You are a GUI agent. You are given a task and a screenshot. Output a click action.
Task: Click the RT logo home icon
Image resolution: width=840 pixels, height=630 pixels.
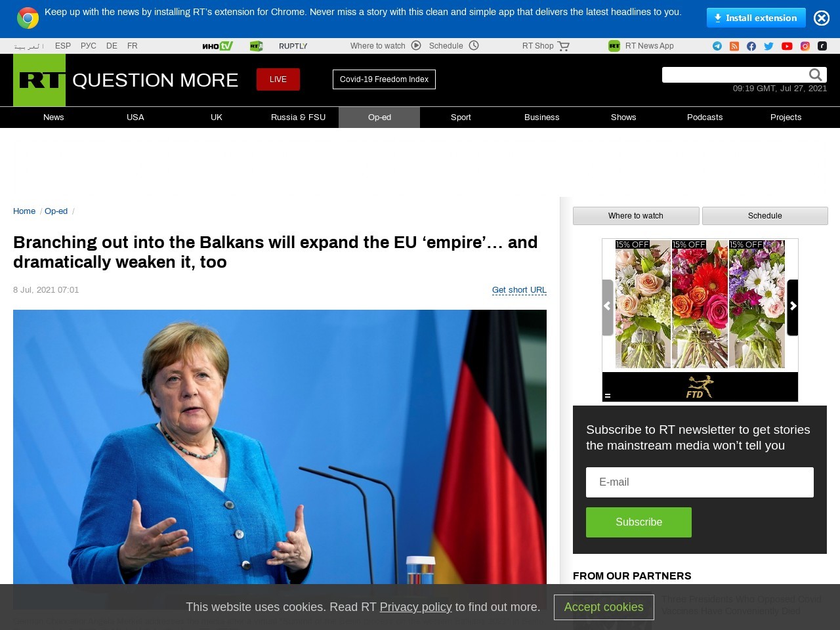pyautogui.click(x=39, y=80)
